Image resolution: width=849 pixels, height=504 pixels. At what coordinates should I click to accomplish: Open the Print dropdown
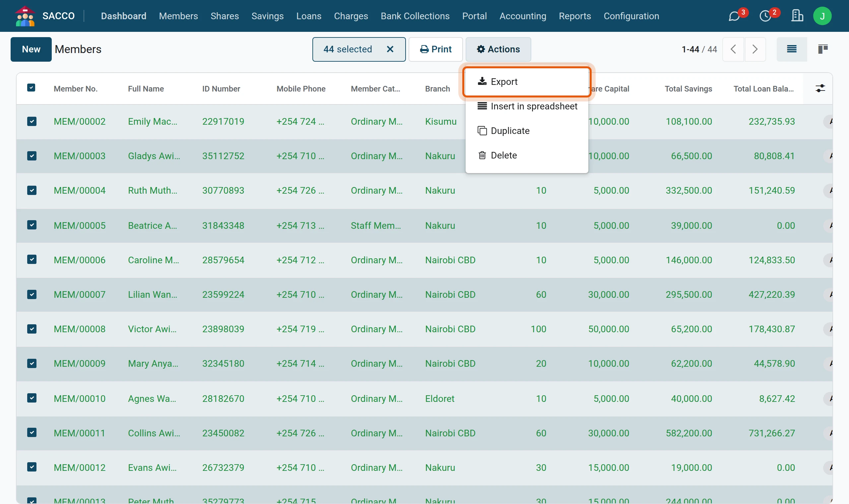click(x=435, y=49)
